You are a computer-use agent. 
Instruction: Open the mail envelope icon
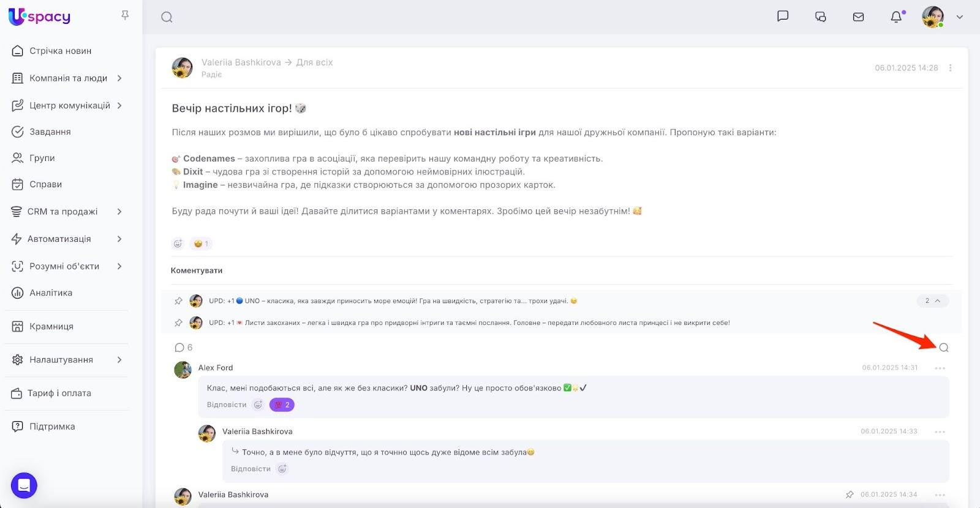point(858,17)
